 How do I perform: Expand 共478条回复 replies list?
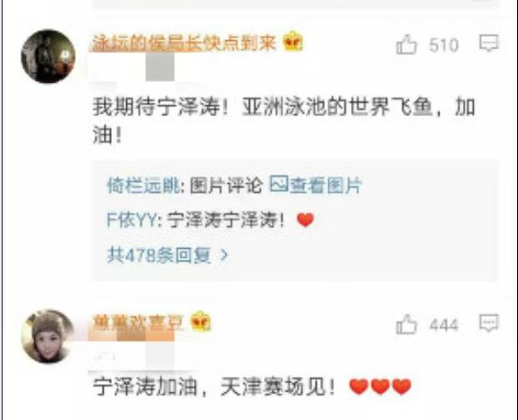pyautogui.click(x=168, y=255)
